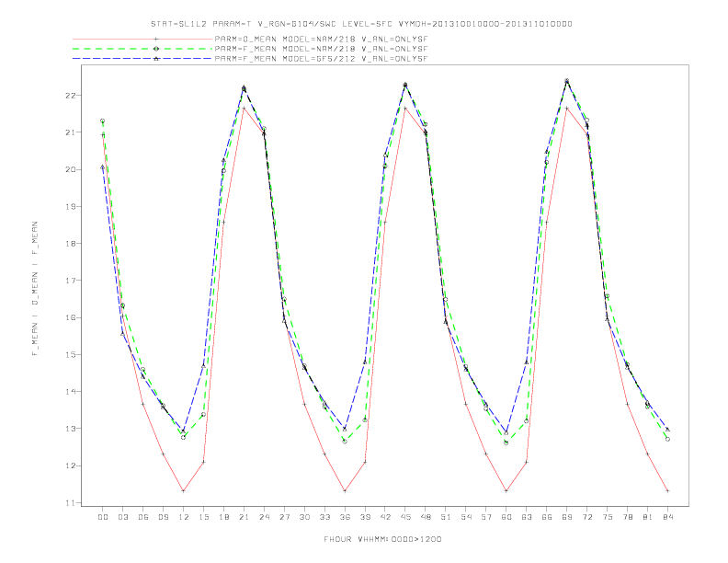This screenshot has height=563, width=728.
Task: Click the green circle data point at hour 00
Action: (103, 121)
